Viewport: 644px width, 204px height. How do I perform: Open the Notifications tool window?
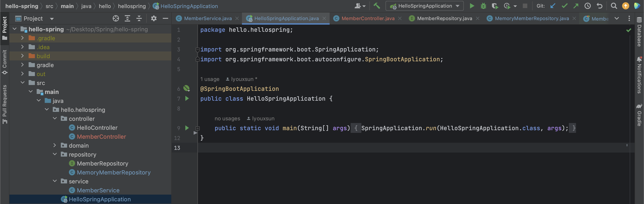point(639,75)
